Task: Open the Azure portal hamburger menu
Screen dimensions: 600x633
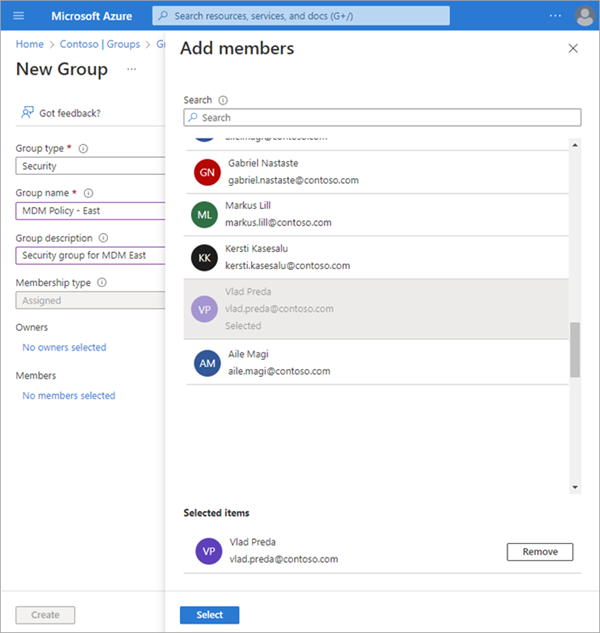Action: click(18, 16)
